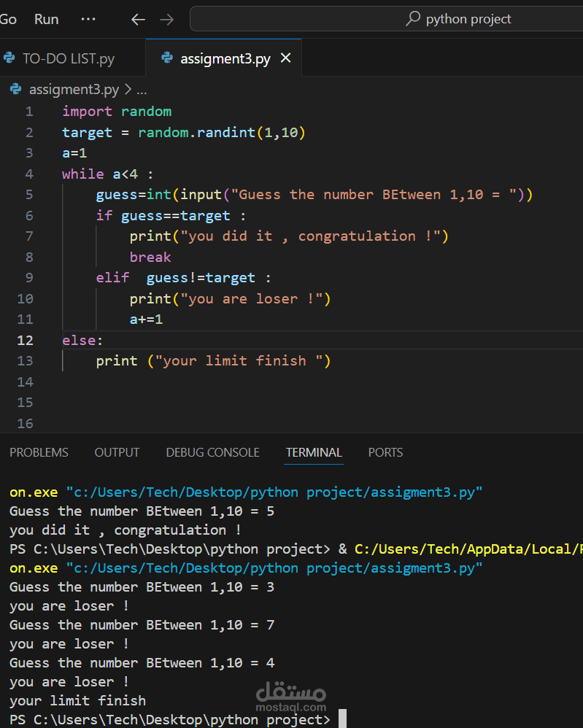The height and width of the screenshot is (728, 583).
Task: Click the breadcrumb chevron separator
Action: click(128, 89)
